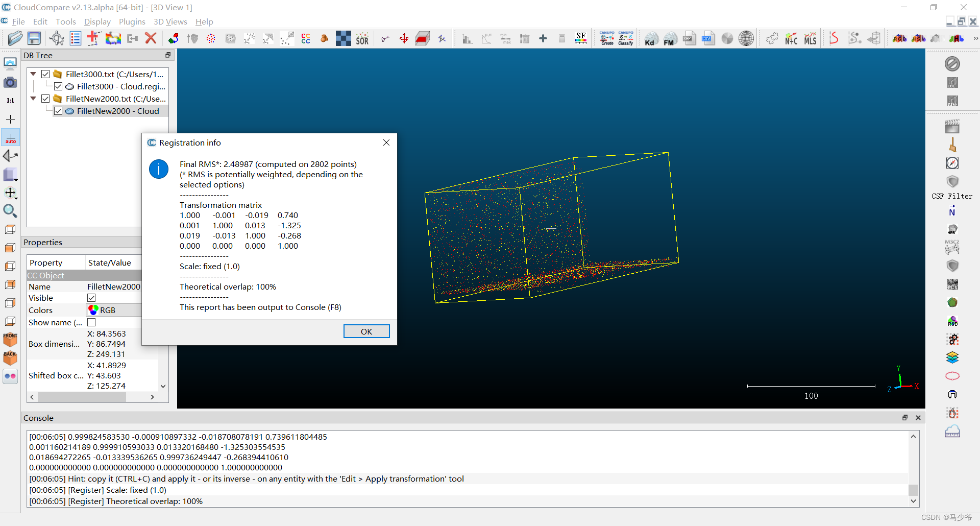
Task: Open the CANUPO Classify plugin
Action: point(626,38)
